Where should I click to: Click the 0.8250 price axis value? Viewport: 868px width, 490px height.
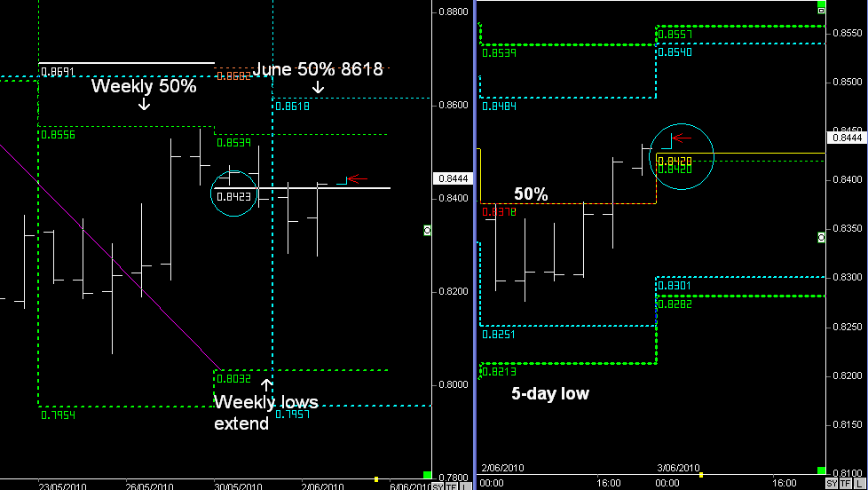click(x=848, y=327)
